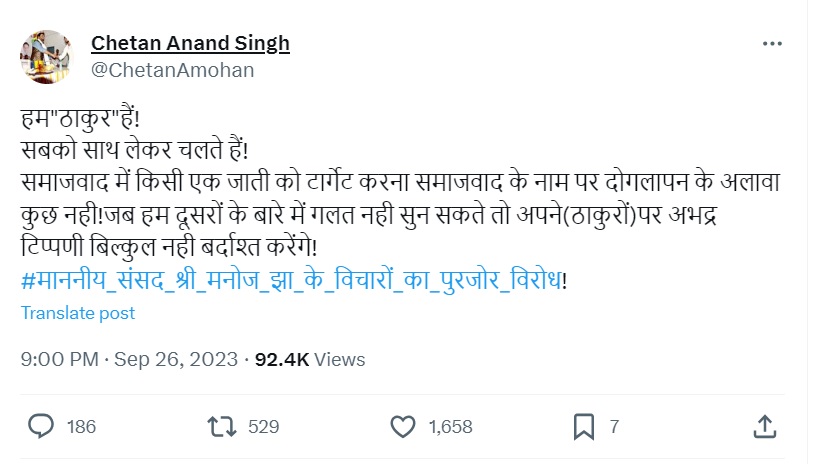Click the Translate post link
This screenshot has width=815, height=469.
(78, 313)
